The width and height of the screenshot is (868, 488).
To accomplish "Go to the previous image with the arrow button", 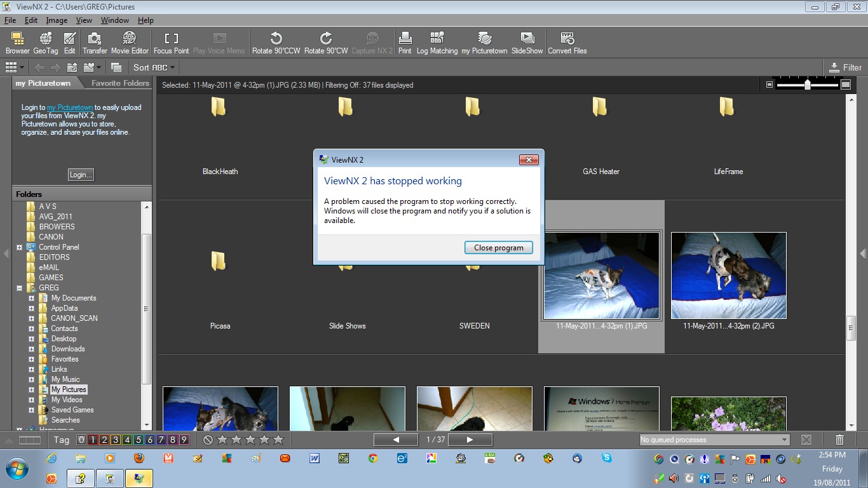I will (x=396, y=440).
